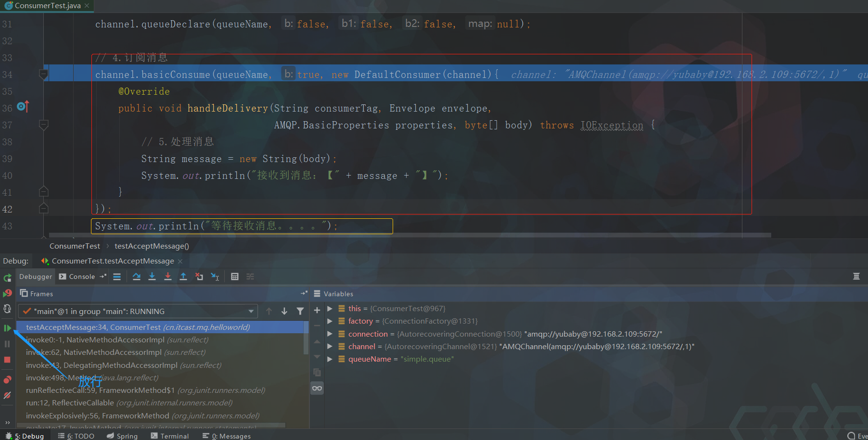Open thread selector dropdown showing main RUNNING
This screenshot has height=440, width=868.
(x=138, y=311)
